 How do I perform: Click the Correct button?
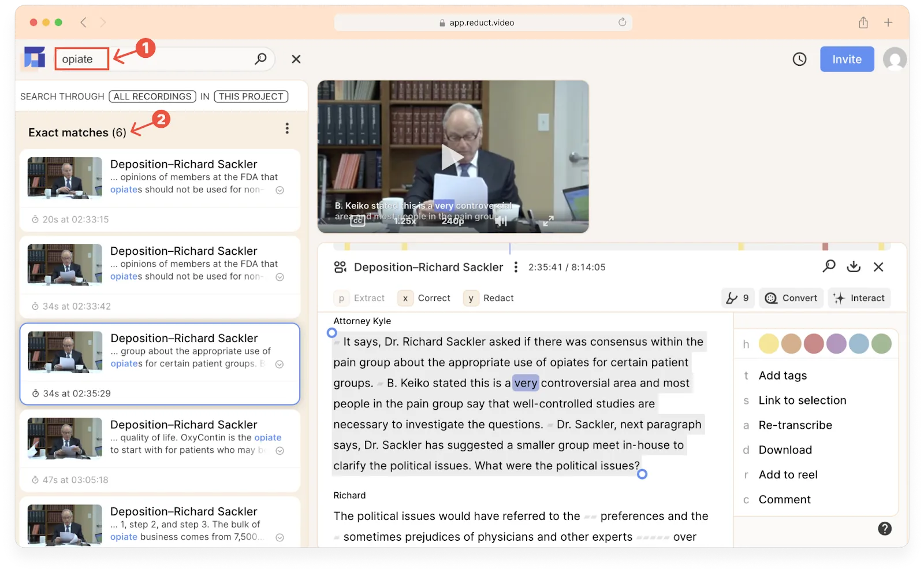point(424,298)
